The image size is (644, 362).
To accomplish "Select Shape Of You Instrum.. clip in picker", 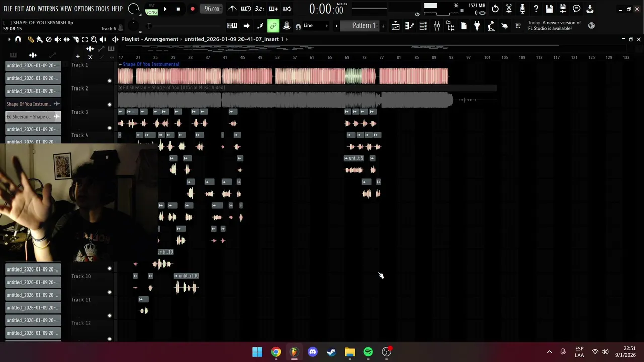I will tap(33, 104).
